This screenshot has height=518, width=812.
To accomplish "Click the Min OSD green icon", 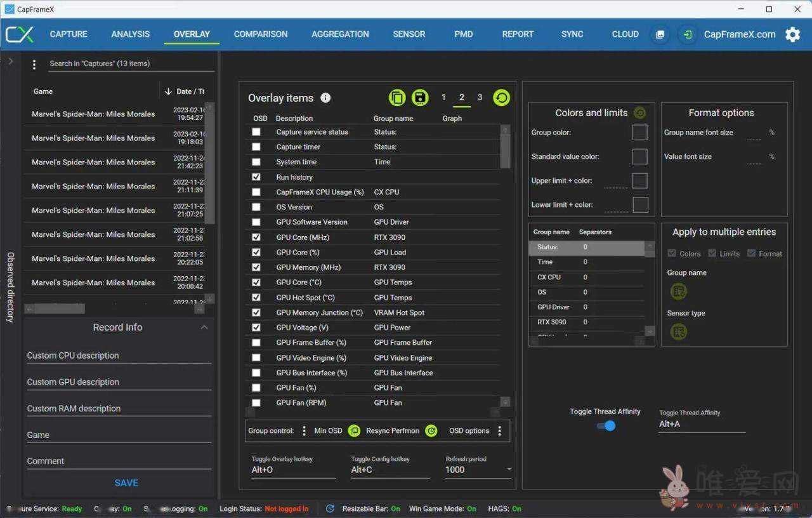I will click(x=354, y=431).
